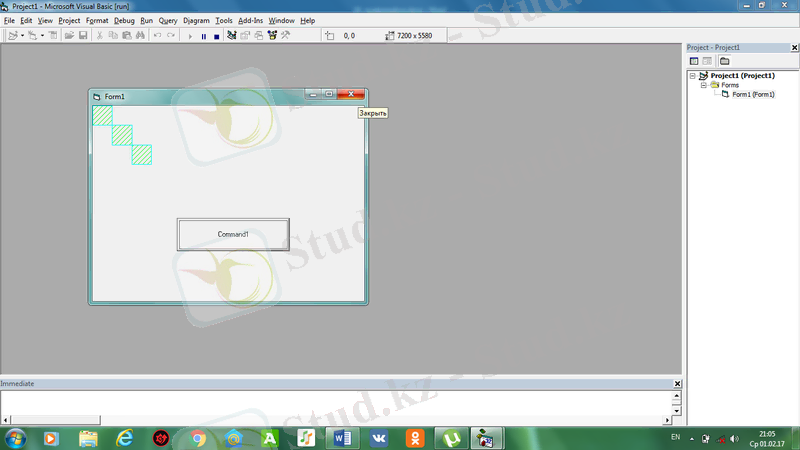Image resolution: width=800 pixels, height=450 pixels.
Task: Open the Toolbox toolbar icon
Action: (x=285, y=36)
